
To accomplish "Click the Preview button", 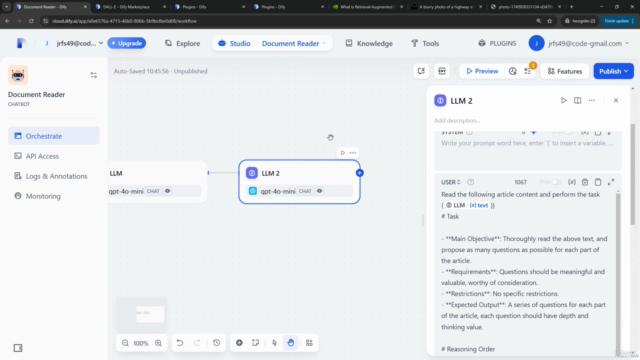I will (482, 71).
